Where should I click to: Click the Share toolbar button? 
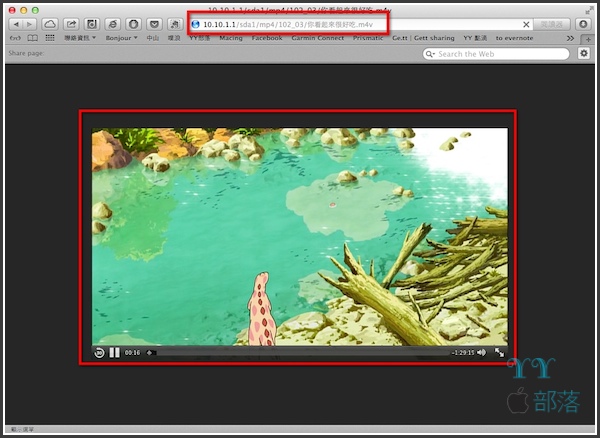[x=71, y=24]
